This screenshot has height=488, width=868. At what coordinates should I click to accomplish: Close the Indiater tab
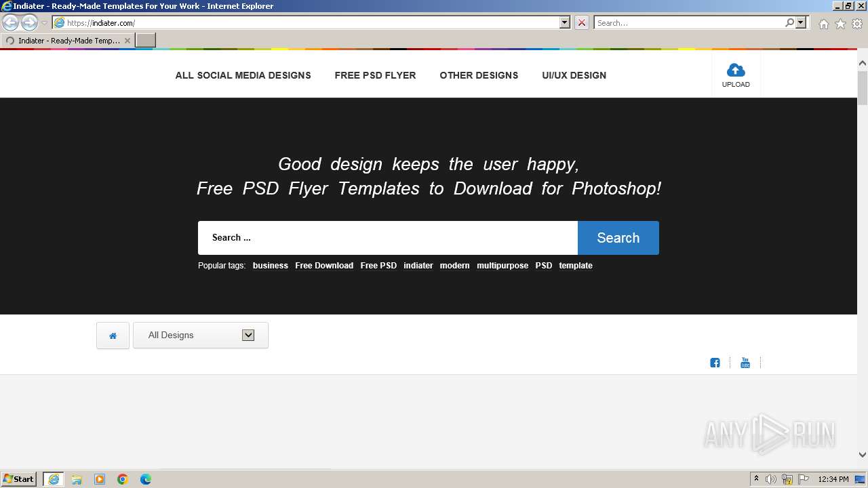click(127, 41)
